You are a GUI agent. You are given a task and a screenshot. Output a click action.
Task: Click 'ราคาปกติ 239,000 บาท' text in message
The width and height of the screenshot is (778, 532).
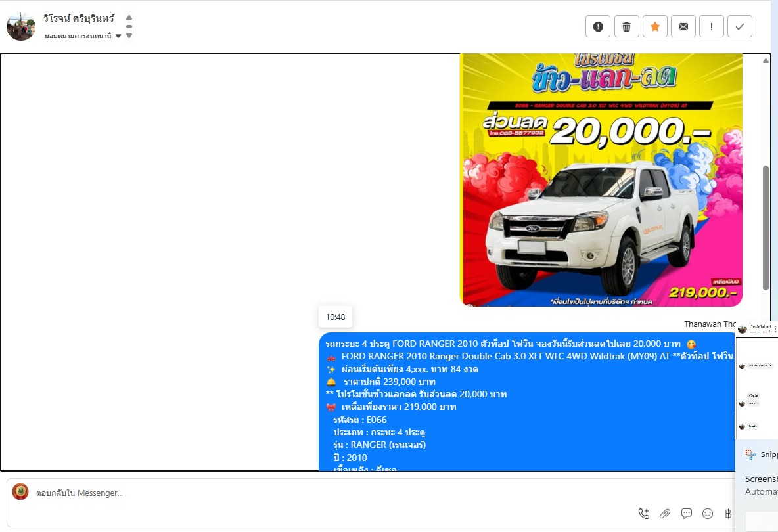coord(389,382)
